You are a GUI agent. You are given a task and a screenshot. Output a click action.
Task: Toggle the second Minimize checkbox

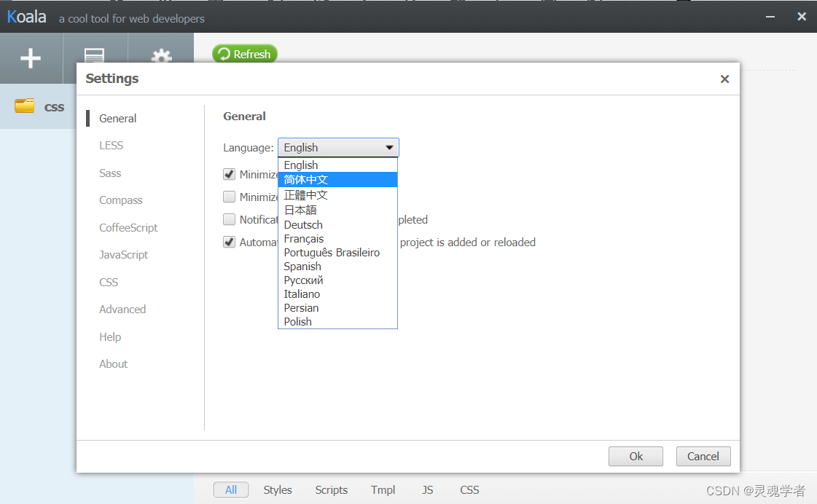point(230,197)
